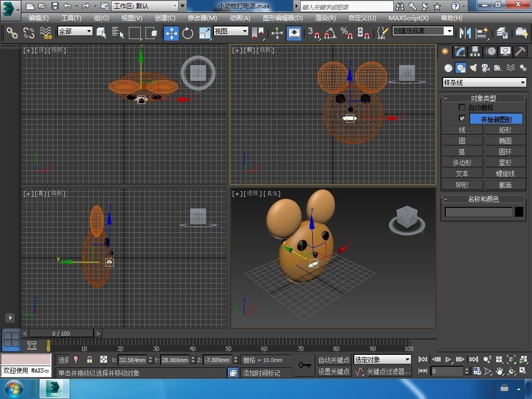532x399 pixels.
Task: Open the 工具(T) menu
Action: coord(71,18)
